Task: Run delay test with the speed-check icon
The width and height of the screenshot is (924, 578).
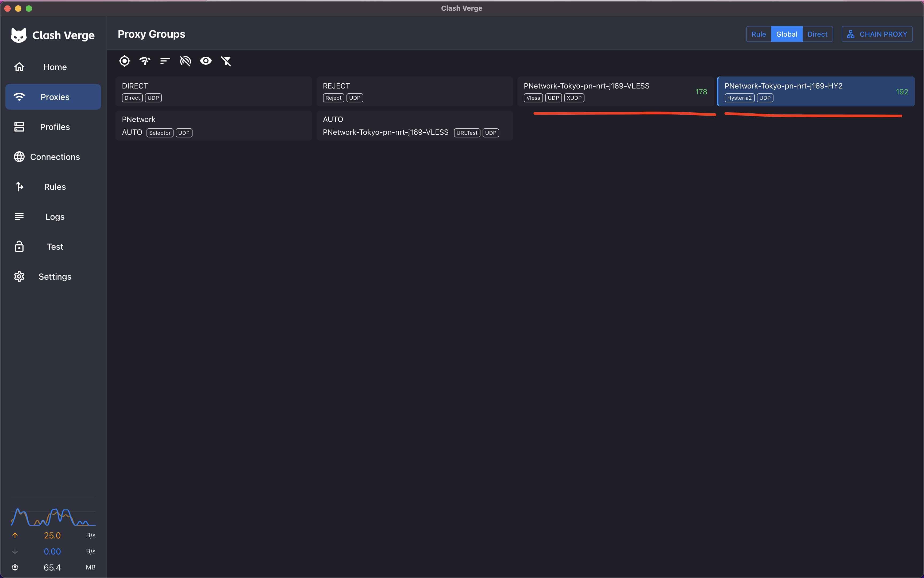Action: pyautogui.click(x=145, y=61)
